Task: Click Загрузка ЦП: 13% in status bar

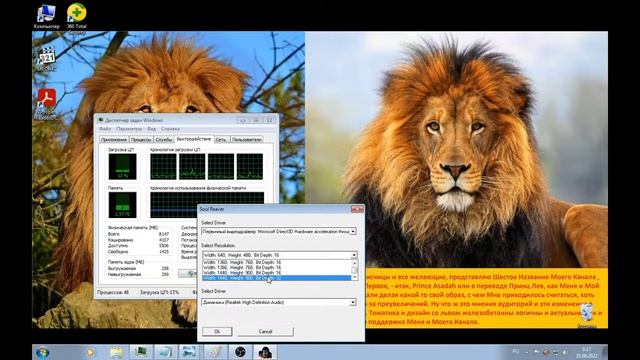Action: pos(160,293)
